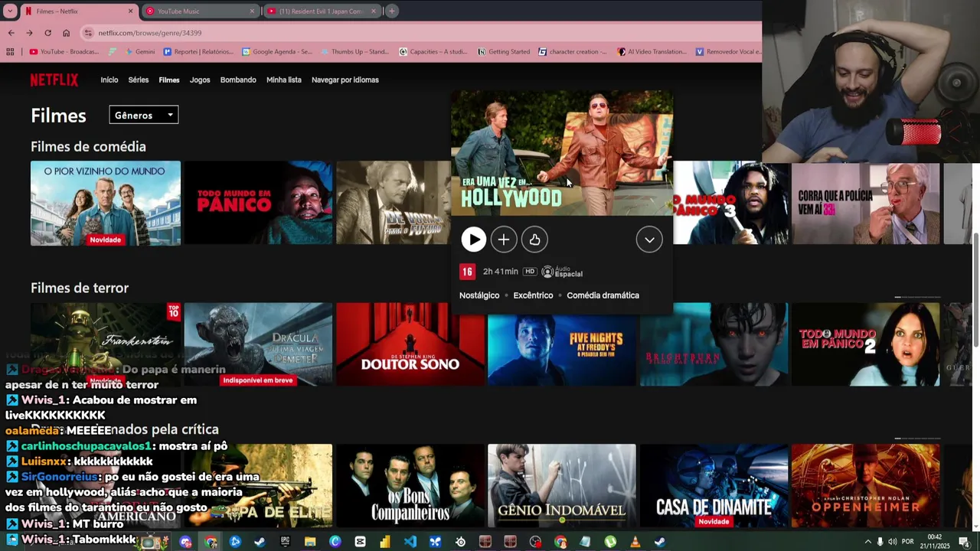Click the thumbs-up rate icon

click(534, 240)
